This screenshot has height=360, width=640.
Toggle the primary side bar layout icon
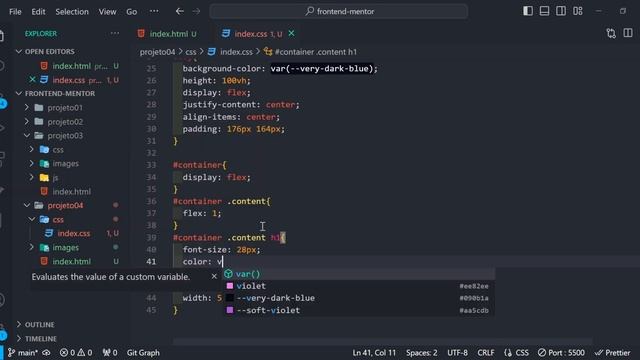tap(528, 11)
